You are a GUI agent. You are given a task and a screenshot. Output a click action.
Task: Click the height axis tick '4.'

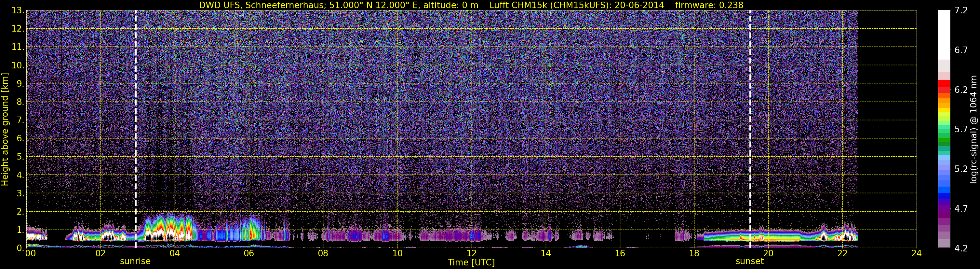click(x=20, y=175)
